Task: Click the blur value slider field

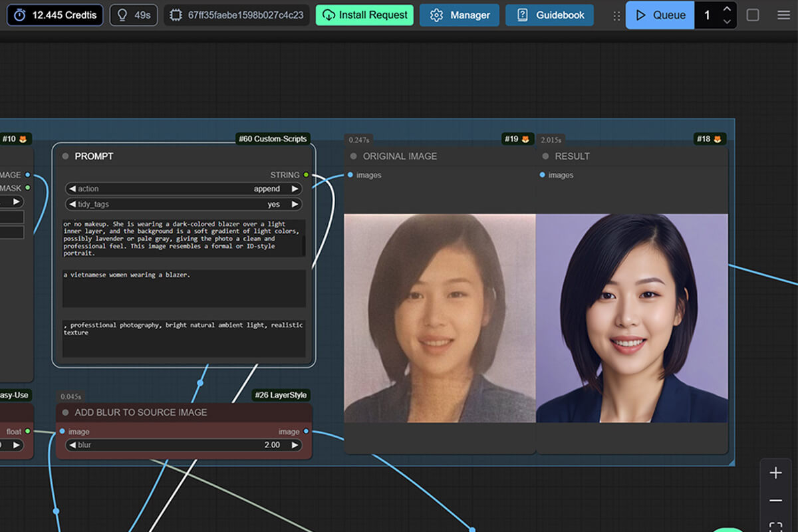Action: tap(184, 445)
